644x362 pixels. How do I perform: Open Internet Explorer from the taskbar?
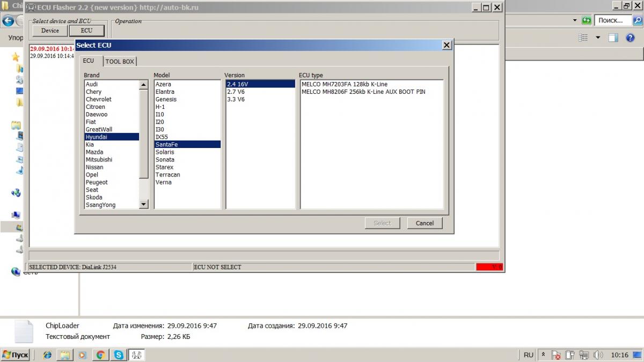coord(47,355)
